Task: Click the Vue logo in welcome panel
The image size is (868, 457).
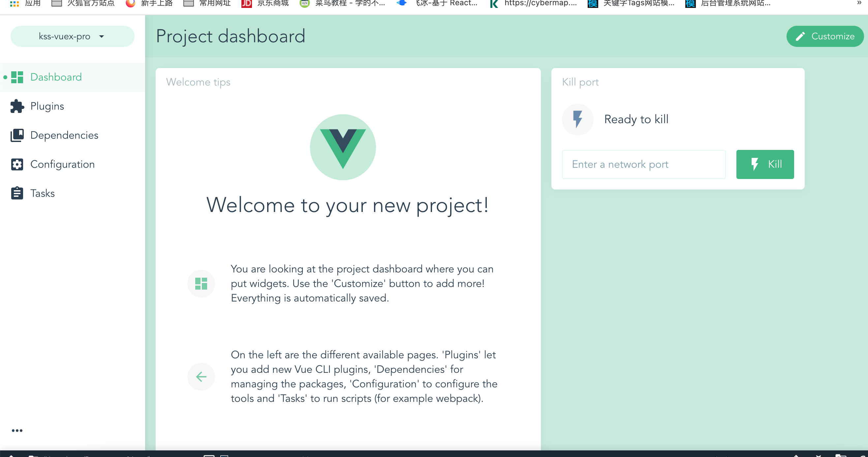Action: click(343, 147)
